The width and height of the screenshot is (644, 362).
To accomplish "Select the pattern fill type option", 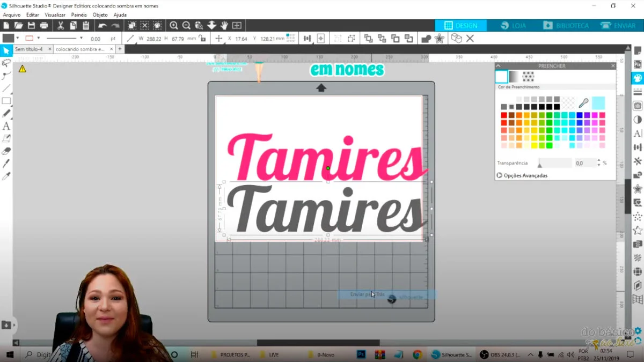I will pyautogui.click(x=528, y=77).
